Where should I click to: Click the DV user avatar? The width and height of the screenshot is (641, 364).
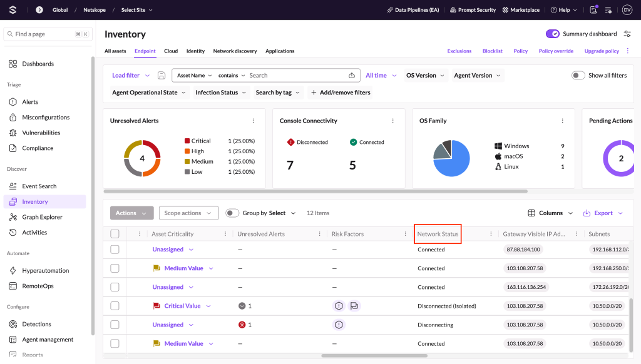click(627, 10)
